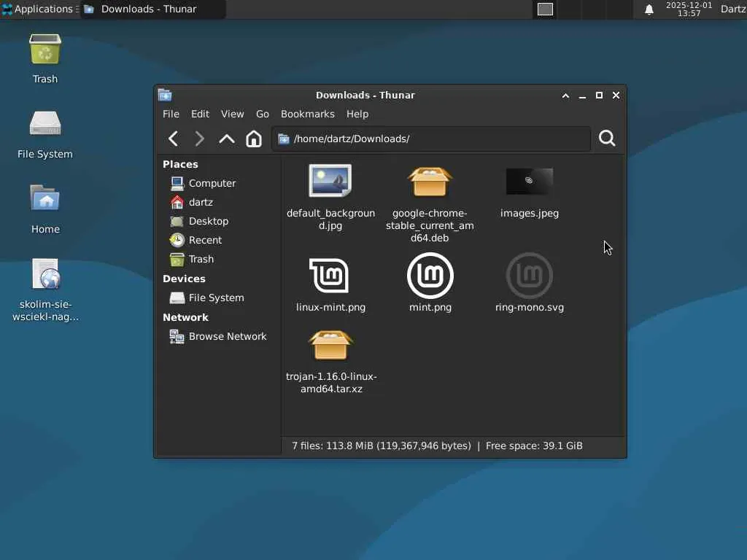Image resolution: width=747 pixels, height=560 pixels.
Task: Go to home folder via house icon
Action: (x=254, y=139)
